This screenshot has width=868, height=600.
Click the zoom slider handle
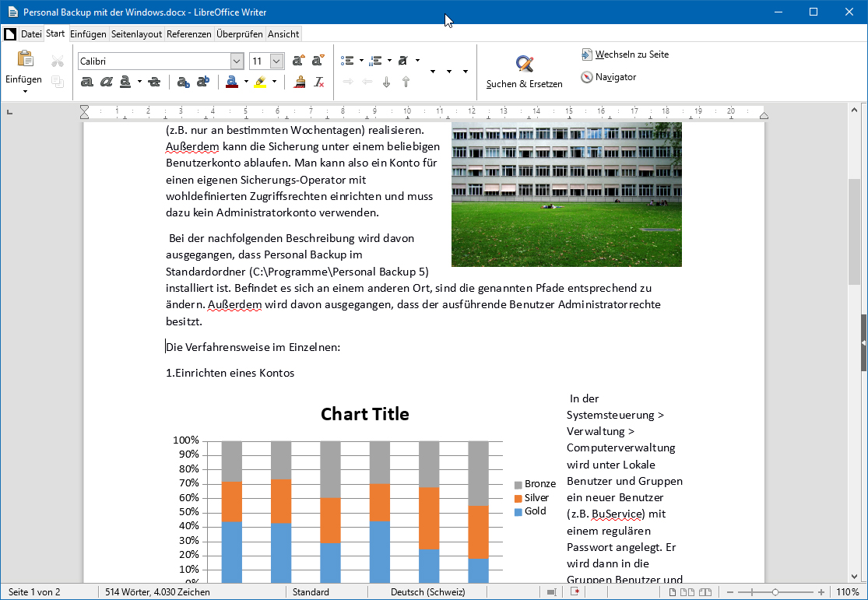[x=775, y=591]
